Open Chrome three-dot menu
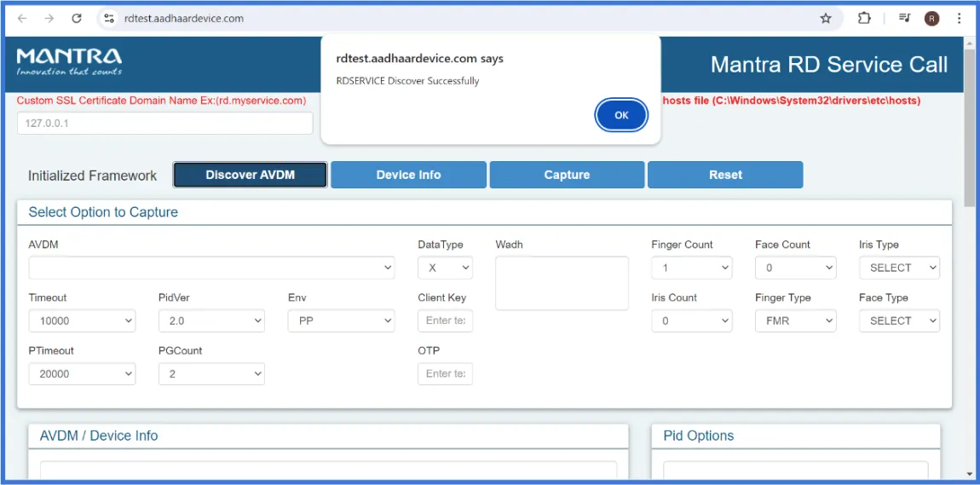The height and width of the screenshot is (485, 980). [960, 19]
